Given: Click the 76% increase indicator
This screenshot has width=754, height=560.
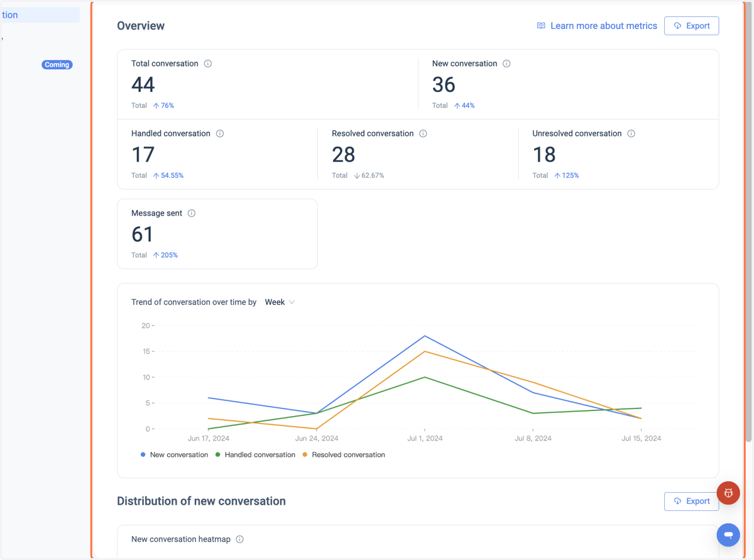Looking at the screenshot, I should coord(163,106).
